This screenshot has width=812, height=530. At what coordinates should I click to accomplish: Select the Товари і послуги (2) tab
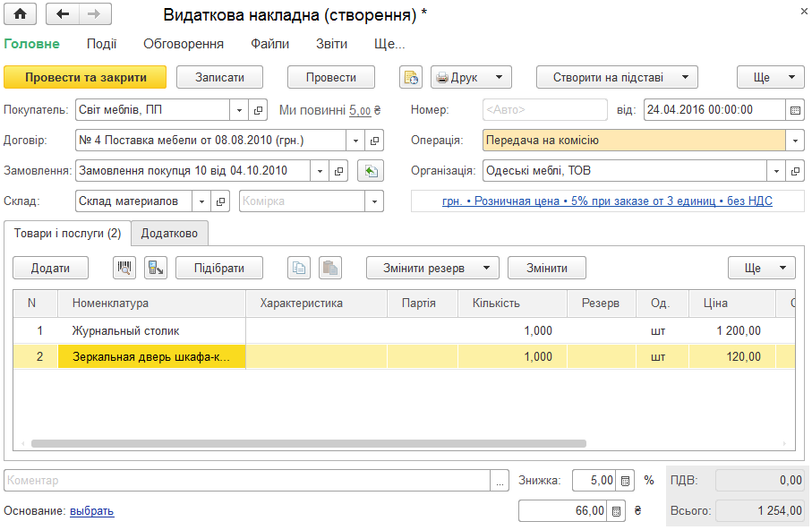[67, 234]
